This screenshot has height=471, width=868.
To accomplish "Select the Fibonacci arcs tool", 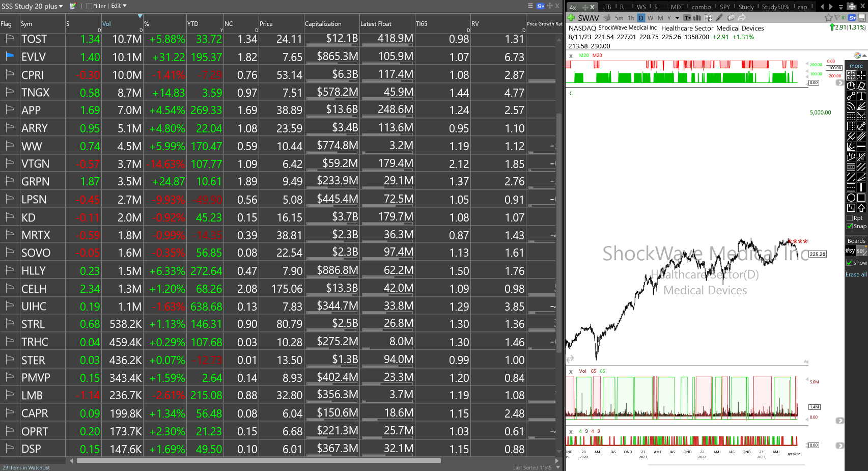I will [x=851, y=106].
